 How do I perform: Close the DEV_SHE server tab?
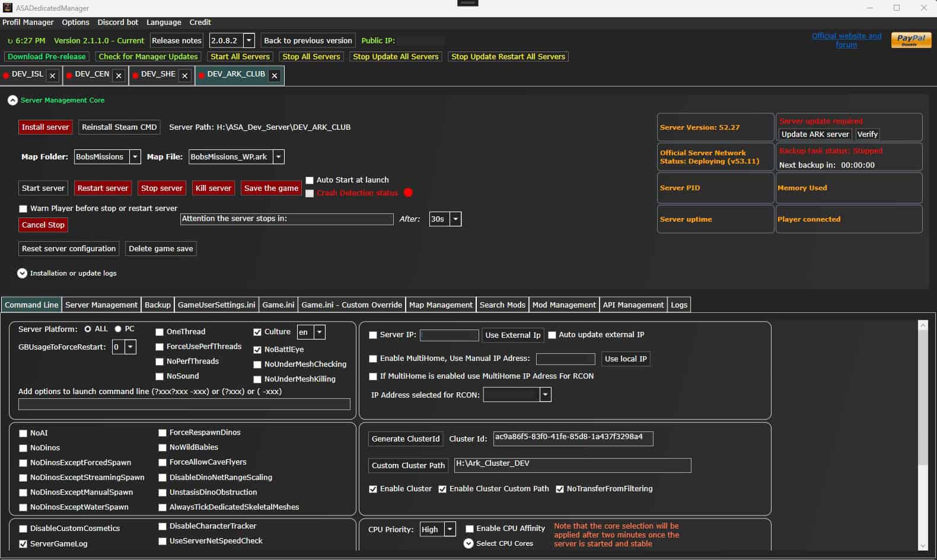click(x=185, y=76)
